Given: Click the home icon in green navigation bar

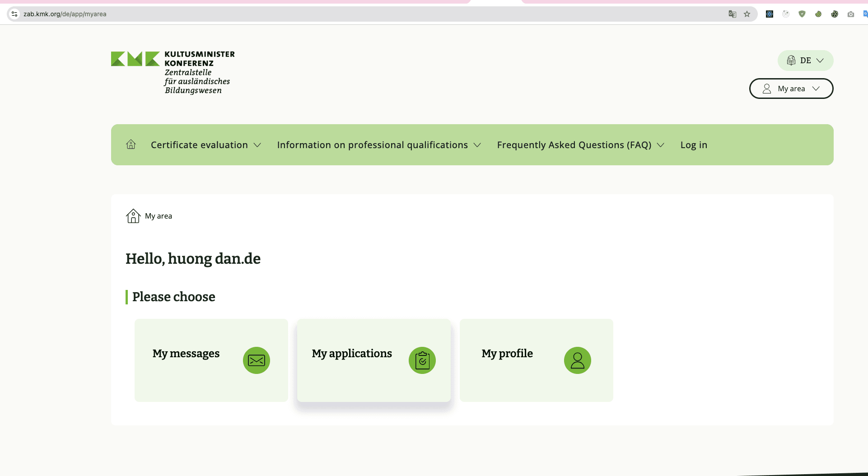Looking at the screenshot, I should [131, 145].
